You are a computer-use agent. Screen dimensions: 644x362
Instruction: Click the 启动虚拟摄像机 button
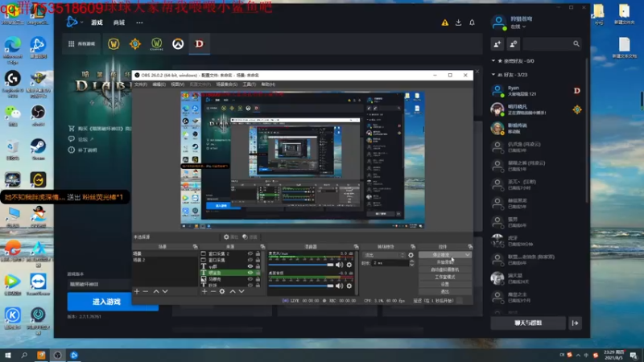pyautogui.click(x=445, y=269)
